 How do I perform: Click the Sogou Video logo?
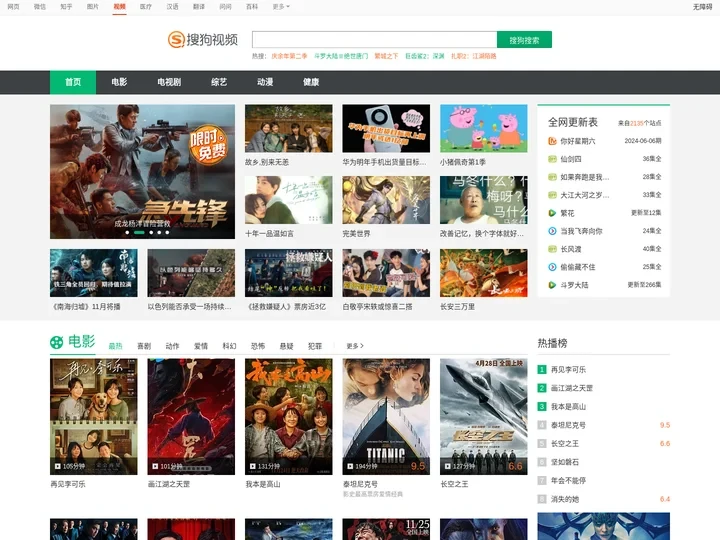click(203, 39)
